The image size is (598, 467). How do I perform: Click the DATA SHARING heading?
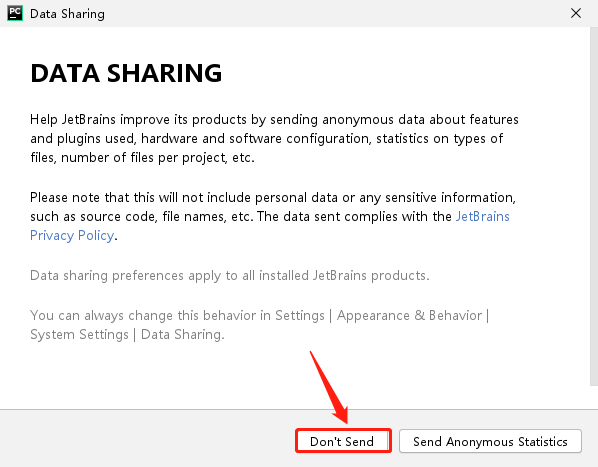(x=126, y=73)
